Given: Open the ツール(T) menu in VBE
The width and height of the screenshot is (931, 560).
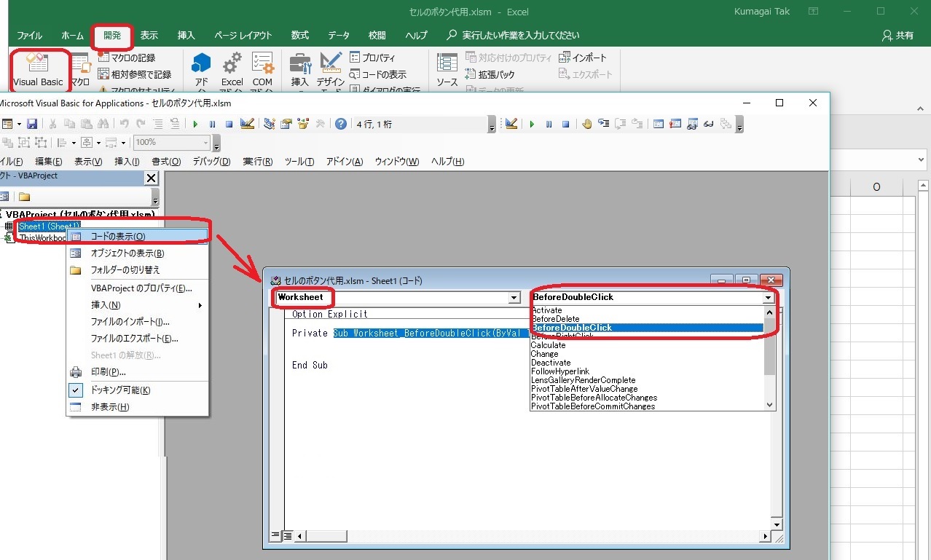Looking at the screenshot, I should (299, 162).
